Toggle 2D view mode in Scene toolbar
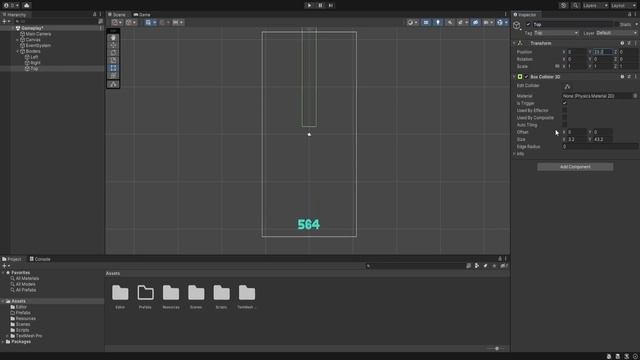The image size is (640, 360). pos(426,22)
